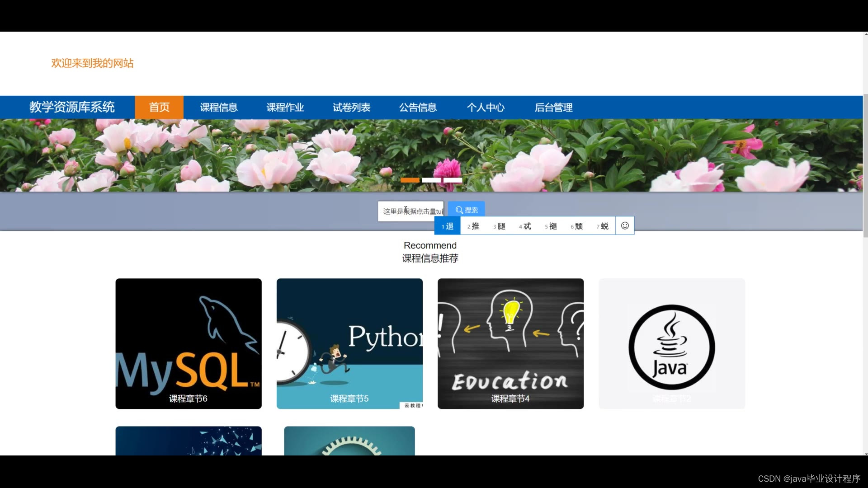
Task: Open the 个人中心 menu item
Action: pyautogui.click(x=486, y=107)
